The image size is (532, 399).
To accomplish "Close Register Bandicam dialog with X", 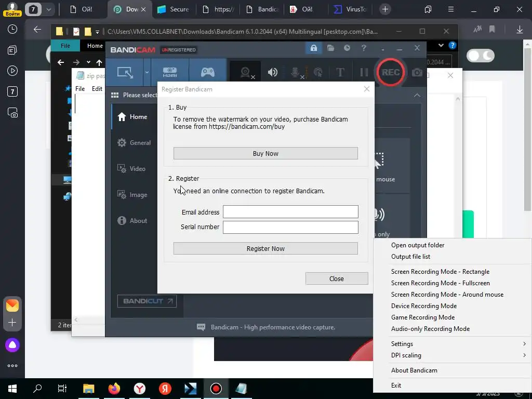I will pyautogui.click(x=367, y=89).
